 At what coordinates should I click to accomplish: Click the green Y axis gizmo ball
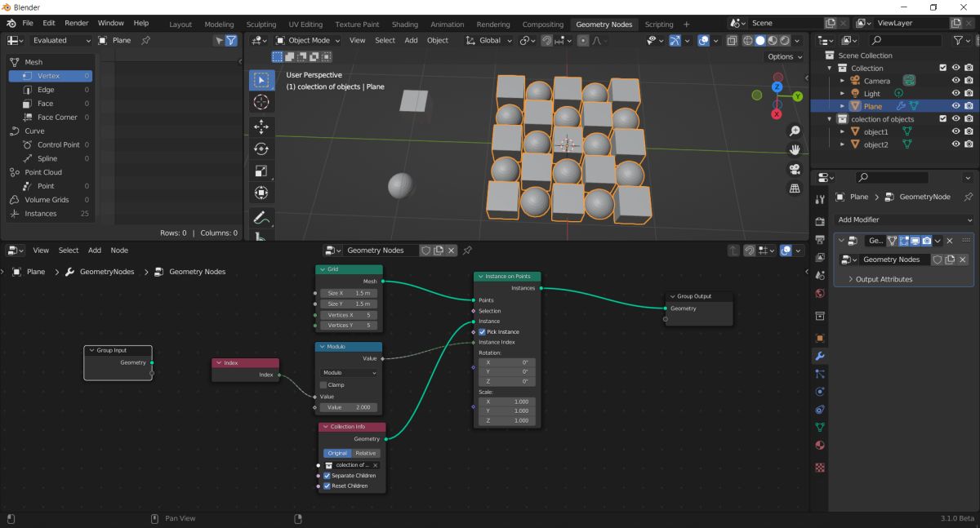coord(797,96)
